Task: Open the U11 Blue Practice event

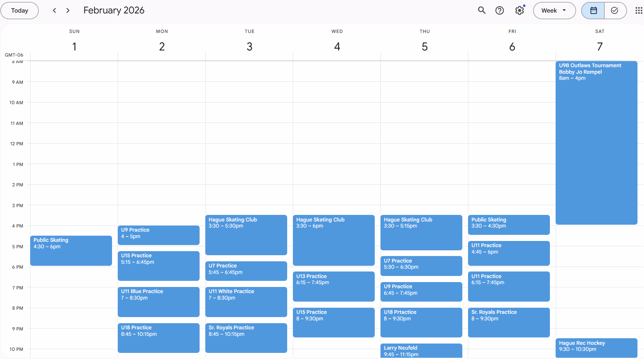Action: point(158,302)
